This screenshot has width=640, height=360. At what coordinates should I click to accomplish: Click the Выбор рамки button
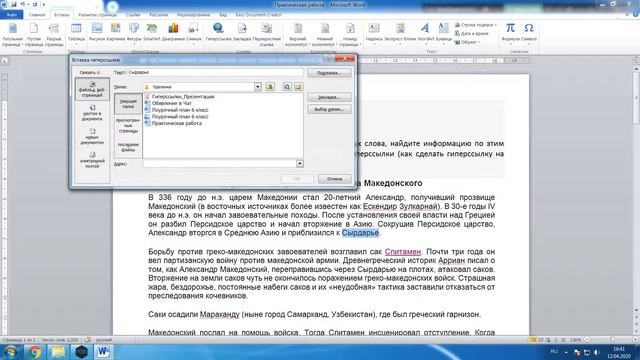coord(329,109)
